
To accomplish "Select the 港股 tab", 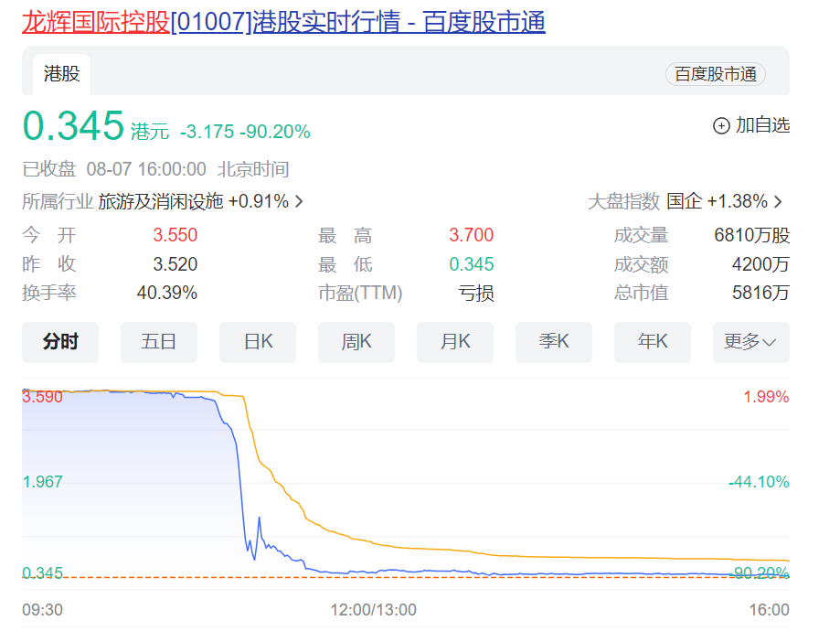I will [x=61, y=74].
